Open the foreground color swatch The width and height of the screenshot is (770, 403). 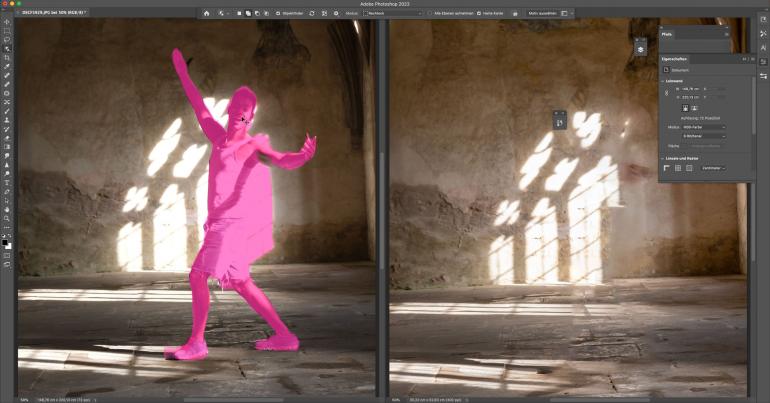coord(5,242)
